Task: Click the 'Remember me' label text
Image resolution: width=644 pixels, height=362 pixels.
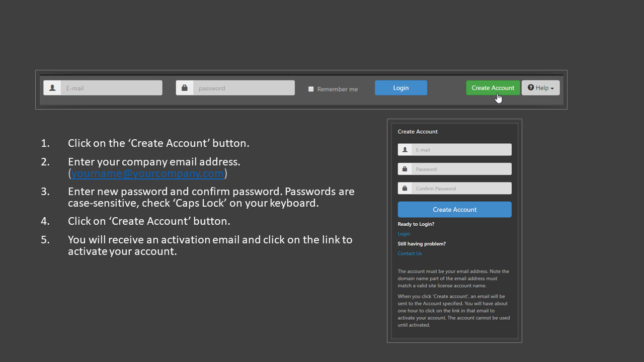Action: (x=338, y=89)
